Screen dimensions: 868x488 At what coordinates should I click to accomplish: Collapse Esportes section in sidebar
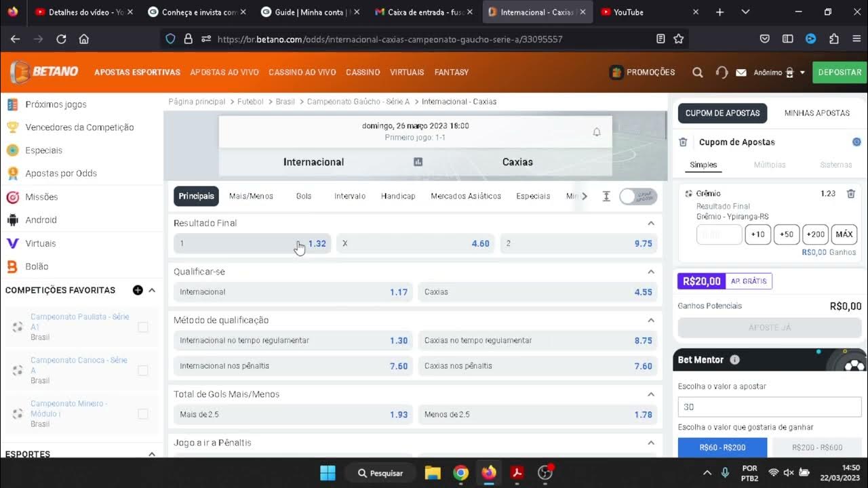[x=152, y=454]
